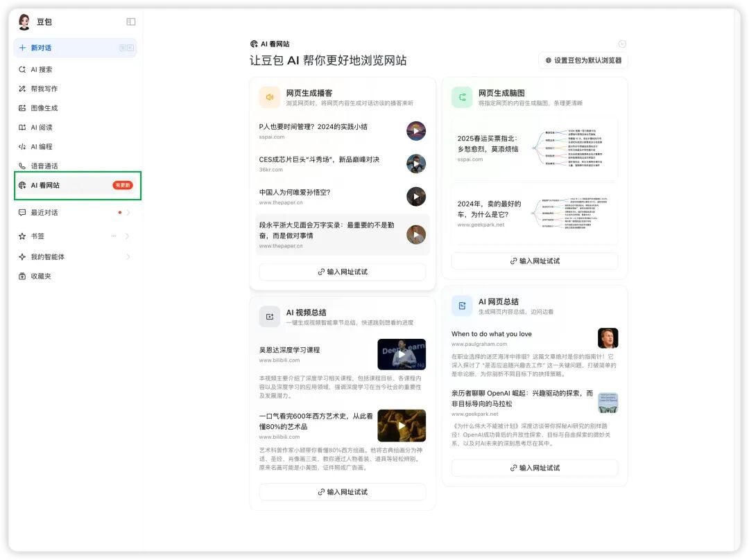Open 收藏夹 in sidebar
749x560 pixels.
pos(75,276)
